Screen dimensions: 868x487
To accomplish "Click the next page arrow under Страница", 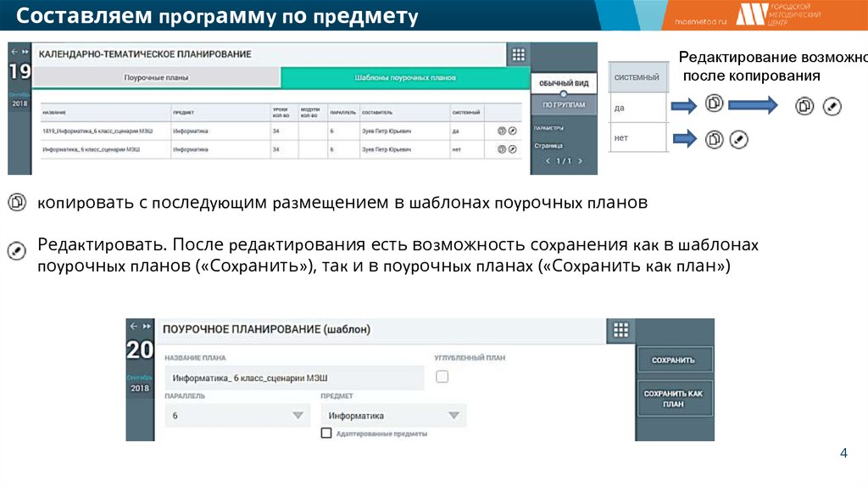I will point(581,161).
